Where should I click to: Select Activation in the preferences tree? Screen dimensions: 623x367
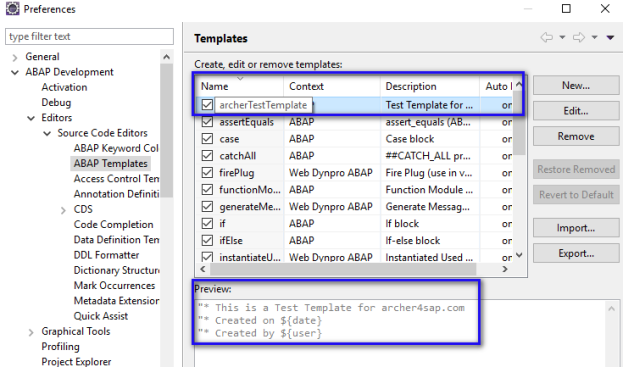(64, 87)
